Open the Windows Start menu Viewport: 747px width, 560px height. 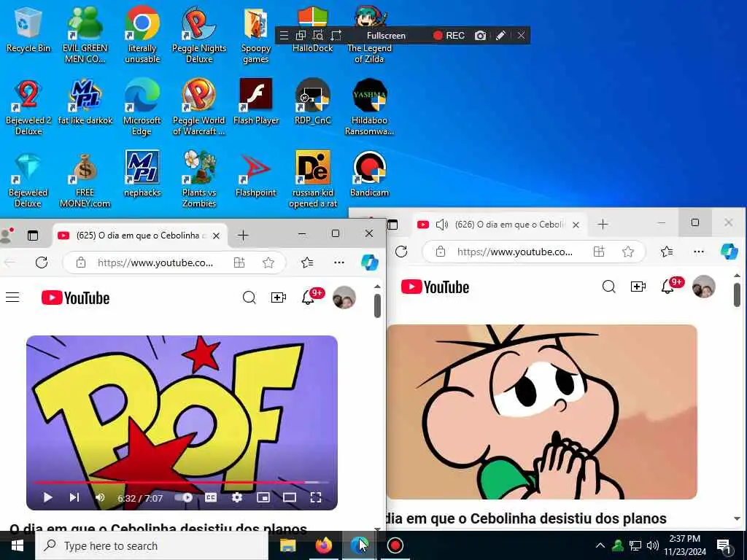[18, 545]
